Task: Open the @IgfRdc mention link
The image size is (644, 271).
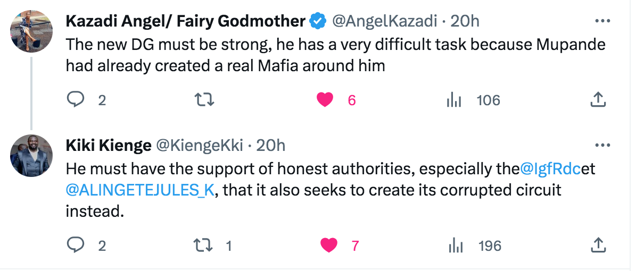Action: tap(551, 170)
